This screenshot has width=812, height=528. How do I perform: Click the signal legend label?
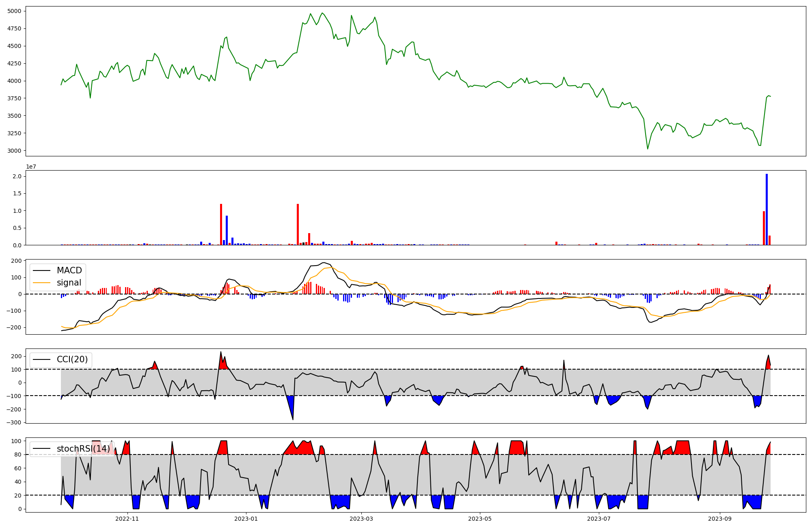[x=69, y=283]
